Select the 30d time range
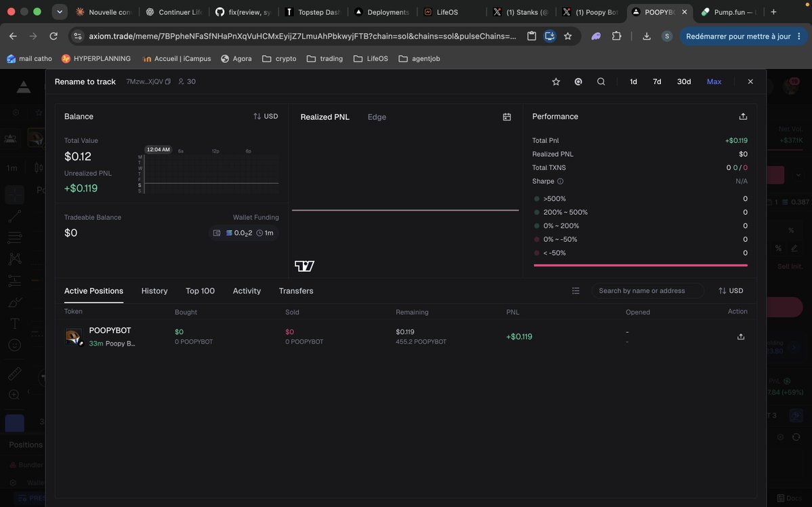The width and height of the screenshot is (812, 507). [x=683, y=82]
